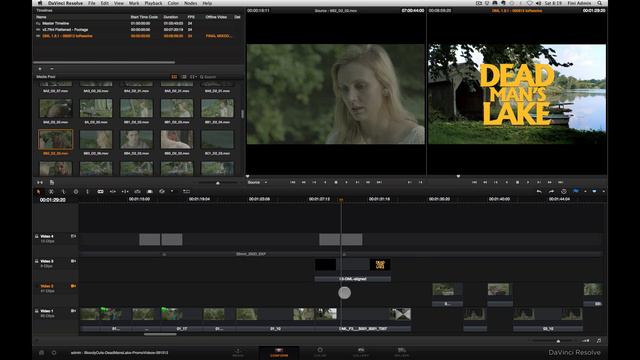This screenshot has width=640, height=360.
Task: Toggle the lock on Video 1 track
Action: pos(37,311)
